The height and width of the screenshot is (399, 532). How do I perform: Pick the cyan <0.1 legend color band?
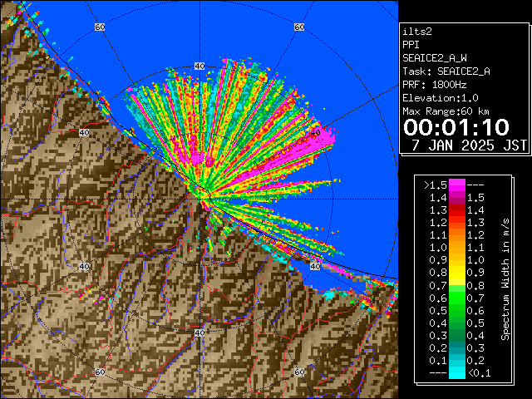(x=457, y=372)
